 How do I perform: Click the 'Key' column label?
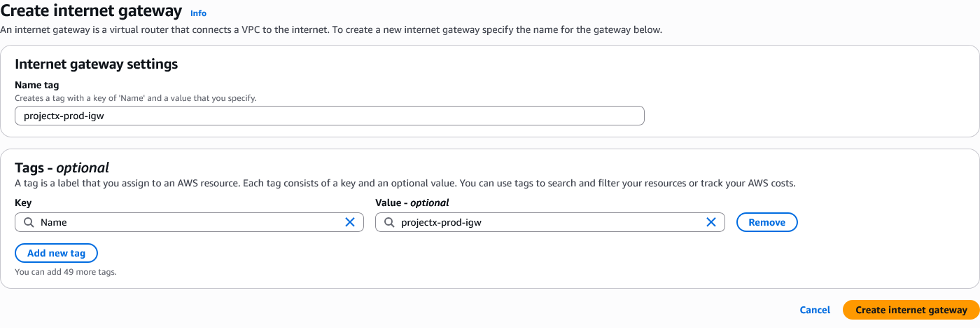(23, 203)
